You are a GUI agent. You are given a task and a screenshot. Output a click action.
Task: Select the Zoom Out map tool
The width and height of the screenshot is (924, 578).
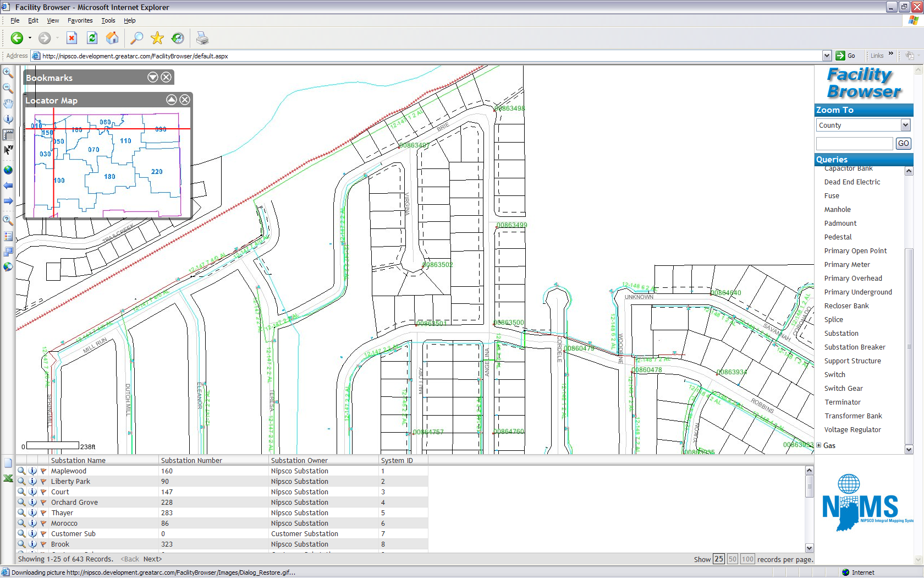click(x=8, y=88)
